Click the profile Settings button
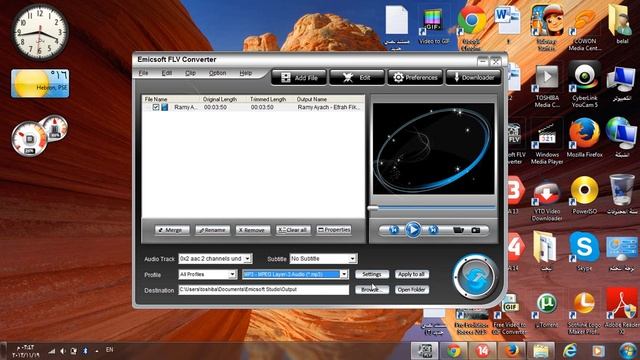 point(372,274)
